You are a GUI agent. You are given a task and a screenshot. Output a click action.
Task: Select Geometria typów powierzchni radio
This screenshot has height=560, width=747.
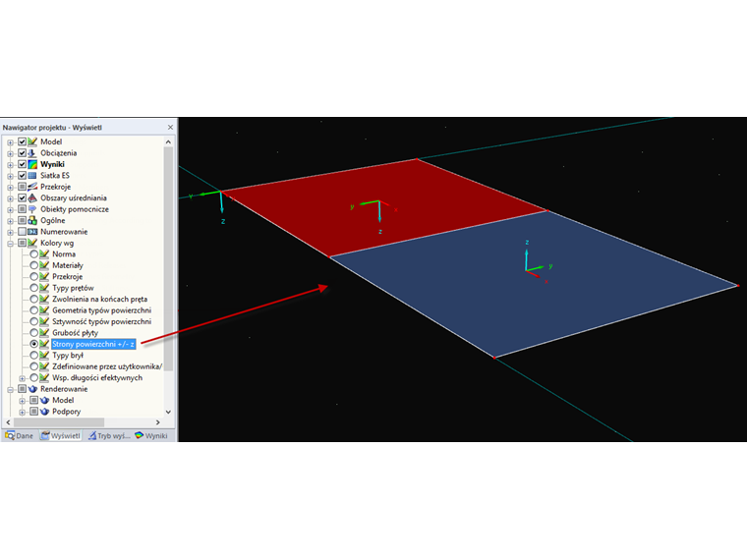(x=33, y=310)
